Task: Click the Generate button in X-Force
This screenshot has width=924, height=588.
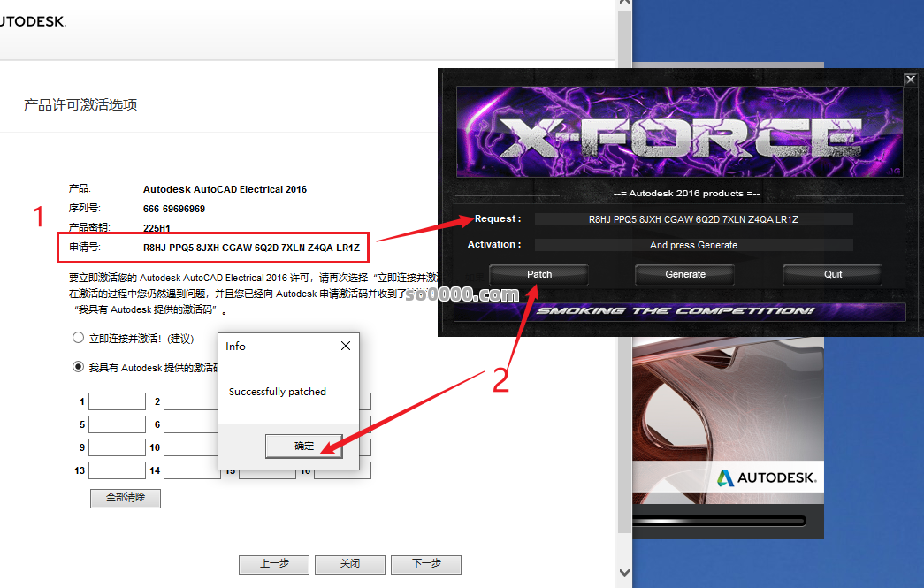Action: tap(684, 274)
